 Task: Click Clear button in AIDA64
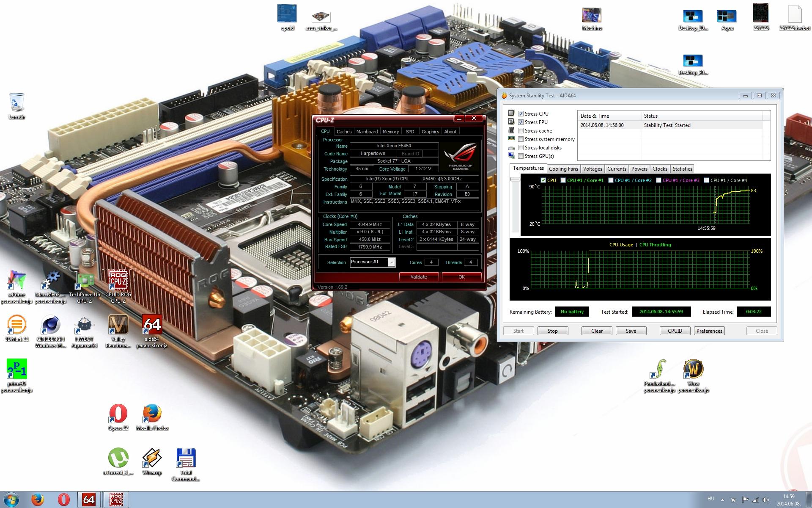pyautogui.click(x=597, y=331)
